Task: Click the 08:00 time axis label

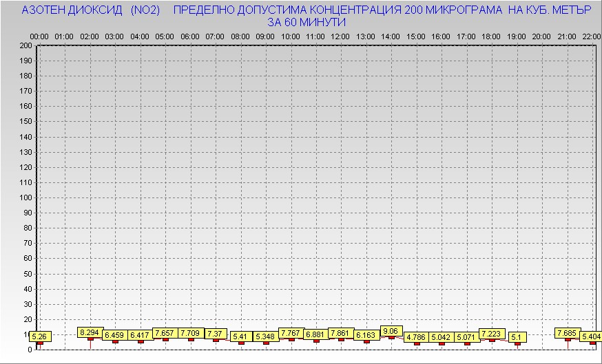Action: [x=240, y=37]
